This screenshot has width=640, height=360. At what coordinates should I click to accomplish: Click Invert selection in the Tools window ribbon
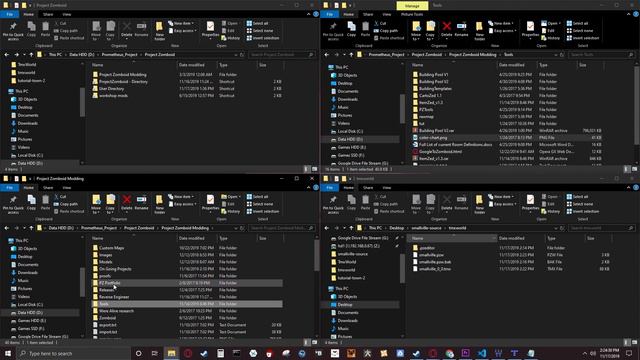tap(582, 38)
